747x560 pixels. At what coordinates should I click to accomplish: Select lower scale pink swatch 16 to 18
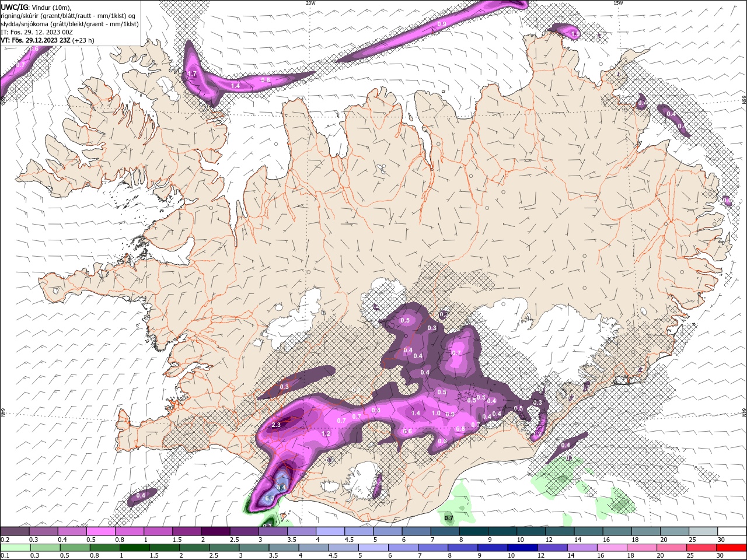coord(611,548)
